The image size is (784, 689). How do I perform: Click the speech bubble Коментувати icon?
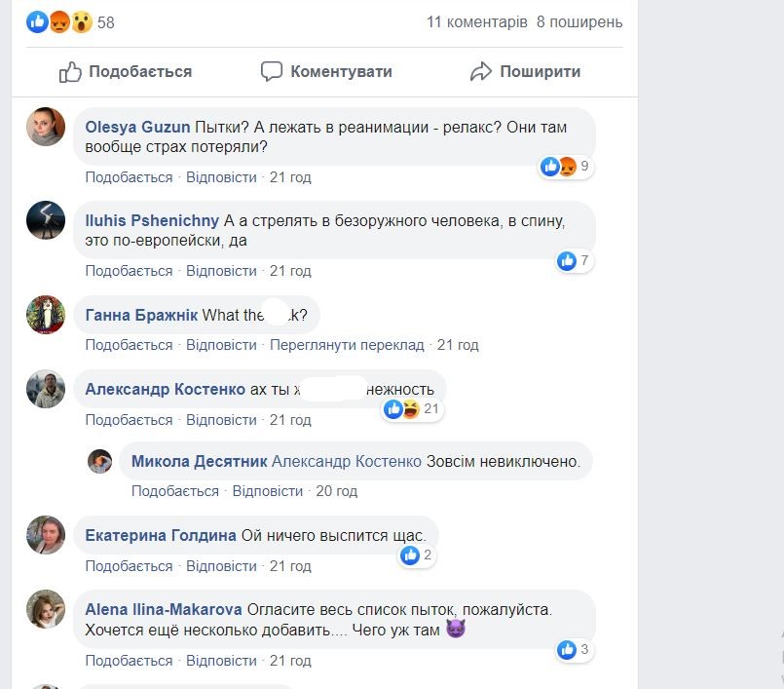(x=272, y=71)
